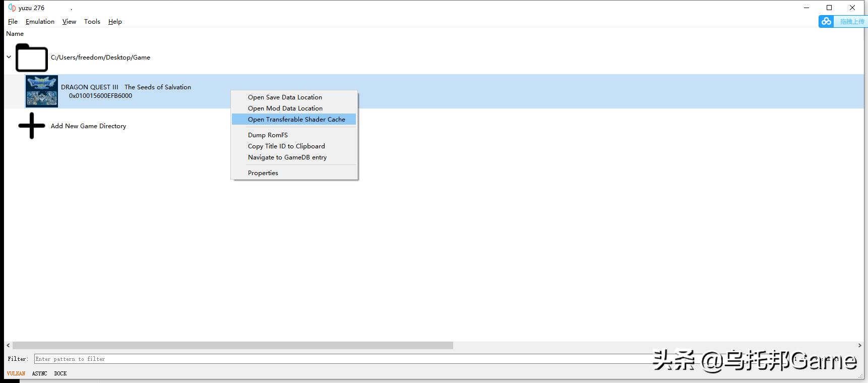The height and width of the screenshot is (383, 868).
Task: Toggle the ASYNC status button
Action: 39,373
